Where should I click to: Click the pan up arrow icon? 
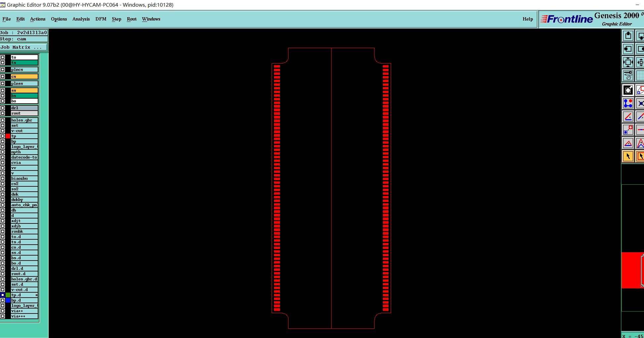(628, 35)
